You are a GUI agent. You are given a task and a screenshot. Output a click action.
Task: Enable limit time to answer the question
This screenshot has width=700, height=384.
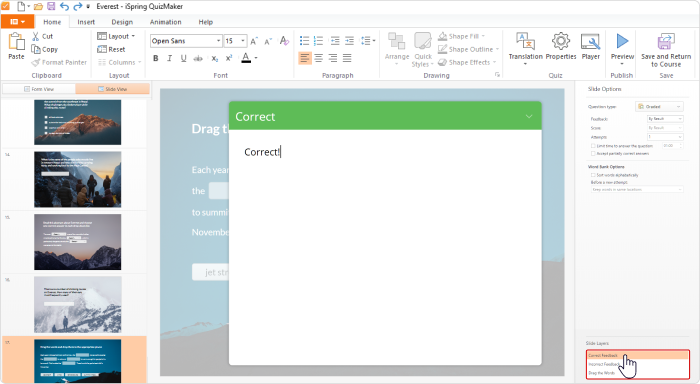(593, 146)
